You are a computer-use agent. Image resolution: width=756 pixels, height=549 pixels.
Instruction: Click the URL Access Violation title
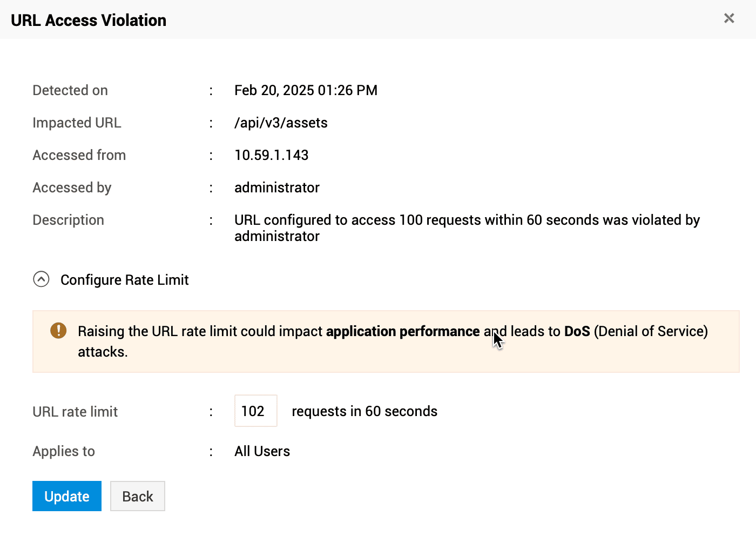coord(89,20)
